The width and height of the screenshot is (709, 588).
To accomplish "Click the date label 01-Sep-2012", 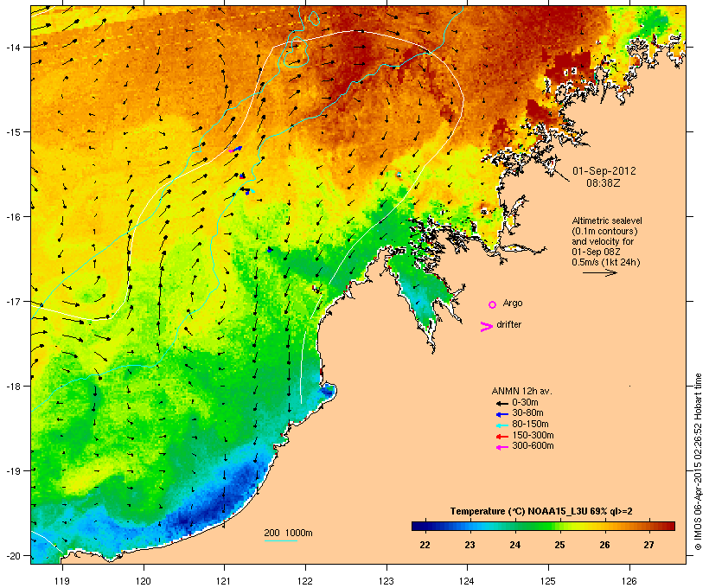I will pos(604,171).
